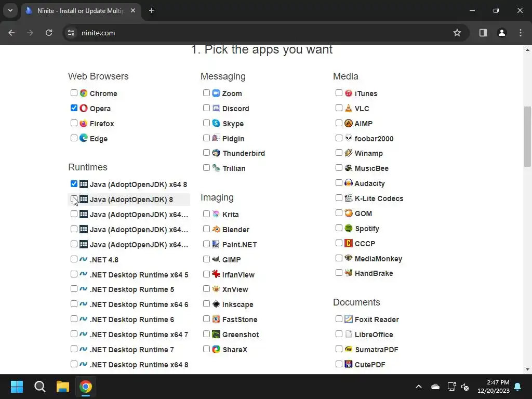Viewport: 532px width, 399px height.
Task: Open the browser side panel icon
Action: [483, 33]
